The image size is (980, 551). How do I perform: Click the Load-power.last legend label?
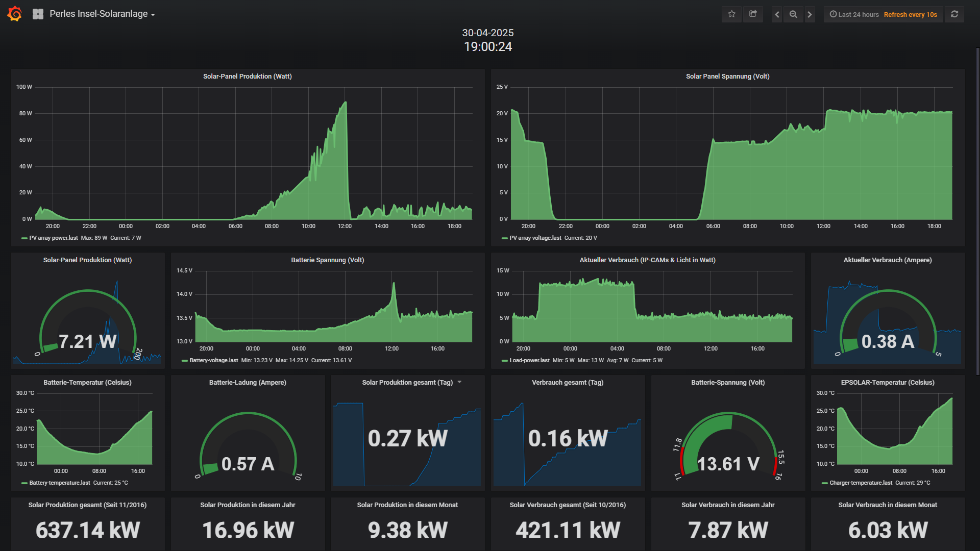pyautogui.click(x=530, y=361)
